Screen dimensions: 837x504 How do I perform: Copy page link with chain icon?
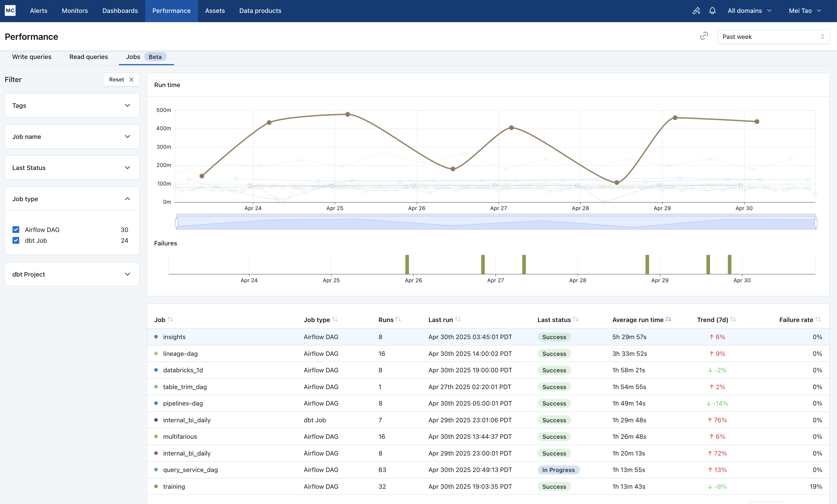coord(704,36)
